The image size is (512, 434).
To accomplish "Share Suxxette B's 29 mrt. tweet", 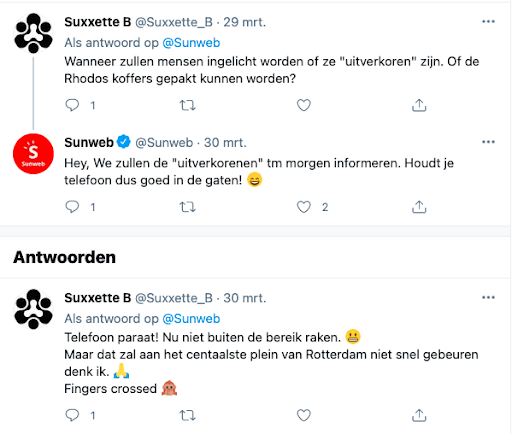I will tap(419, 105).
